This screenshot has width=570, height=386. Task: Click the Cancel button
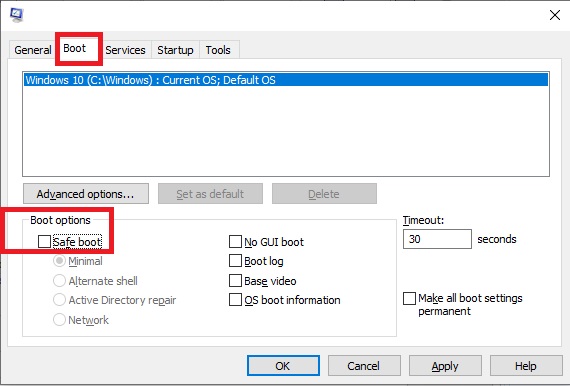point(364,366)
